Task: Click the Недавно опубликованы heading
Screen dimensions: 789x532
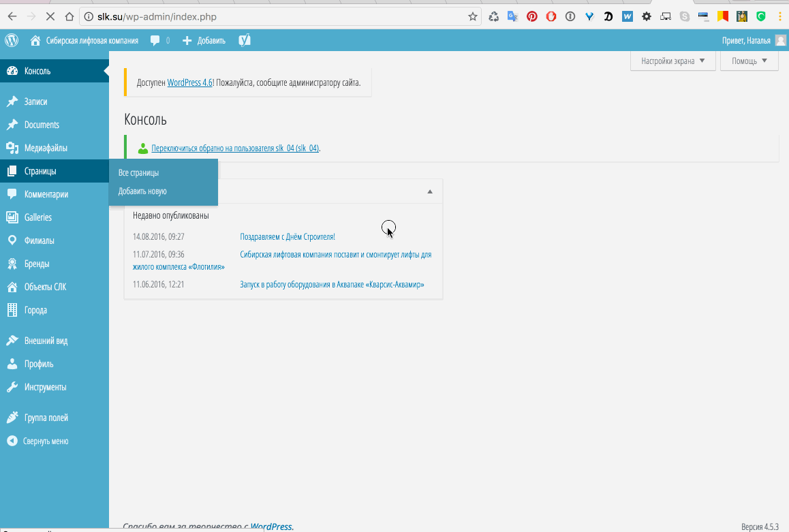Action: tap(170, 216)
